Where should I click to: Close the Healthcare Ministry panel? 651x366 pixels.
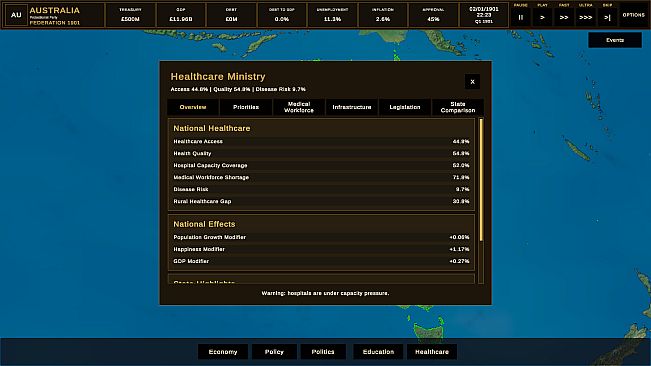click(472, 82)
